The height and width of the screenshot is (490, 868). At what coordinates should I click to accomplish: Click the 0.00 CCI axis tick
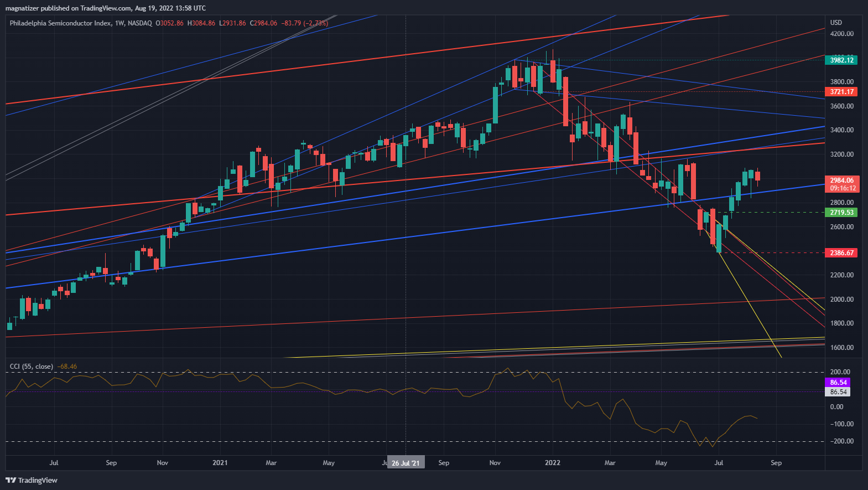836,407
